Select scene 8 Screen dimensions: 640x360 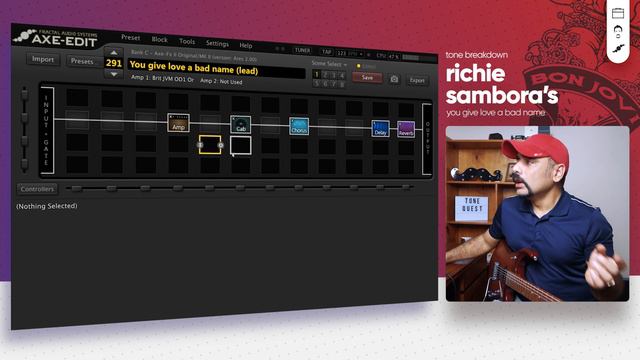(342, 84)
